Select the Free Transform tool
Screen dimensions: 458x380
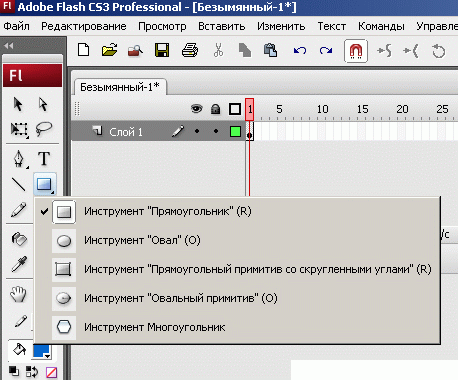(x=19, y=129)
